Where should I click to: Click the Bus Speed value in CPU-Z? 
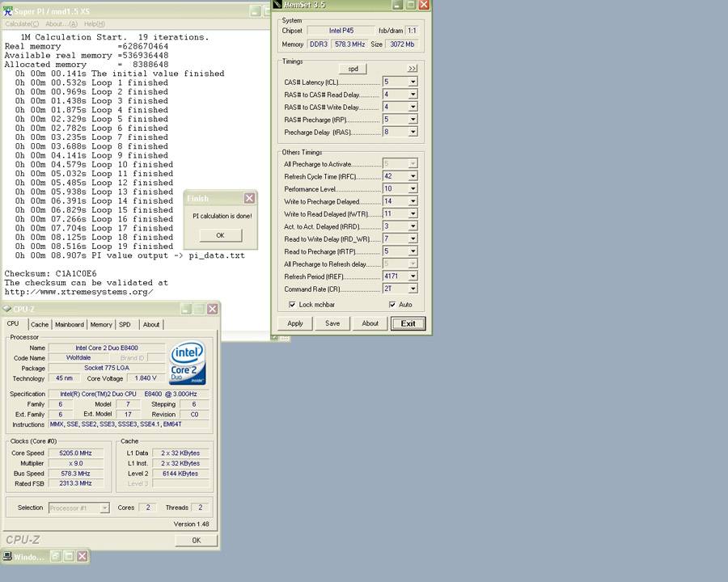(x=76, y=474)
